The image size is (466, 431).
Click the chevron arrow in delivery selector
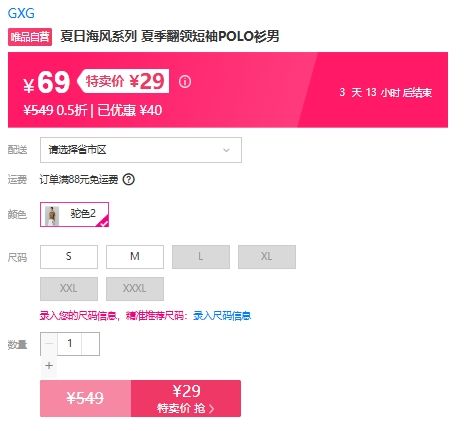click(x=226, y=150)
